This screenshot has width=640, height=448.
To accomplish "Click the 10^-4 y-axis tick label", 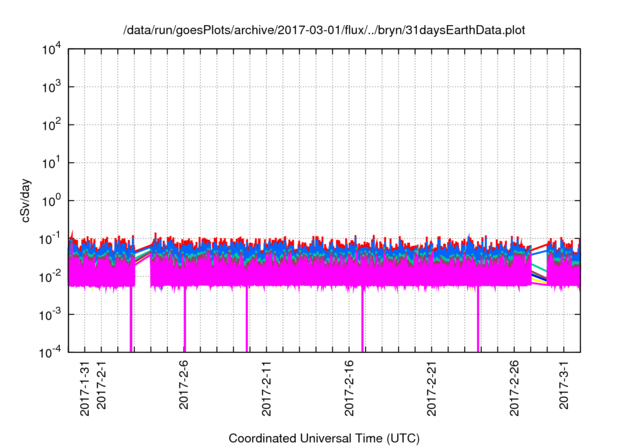I will [x=51, y=352].
